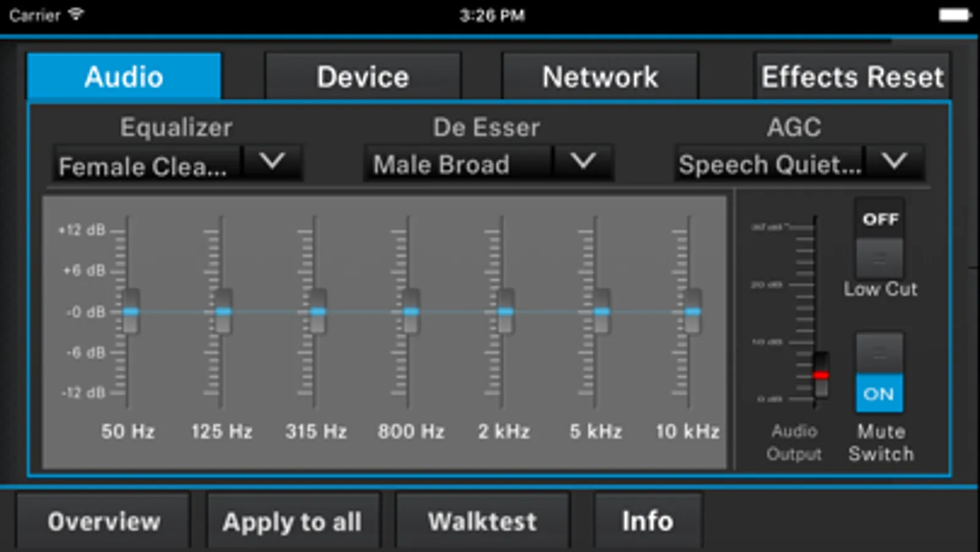Open the Walktest screen
The image size is (980, 552).
coord(482,521)
